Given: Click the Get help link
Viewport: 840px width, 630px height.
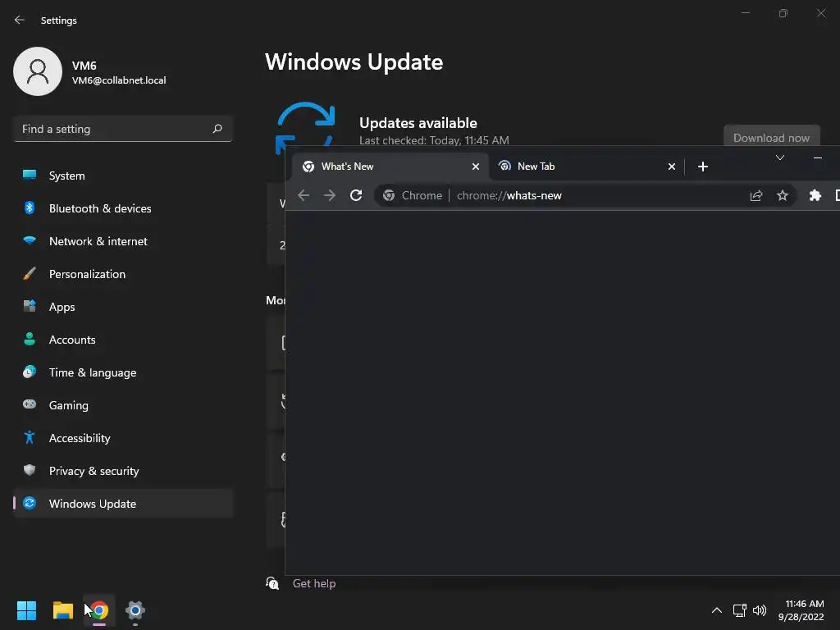Looking at the screenshot, I should pos(314,583).
